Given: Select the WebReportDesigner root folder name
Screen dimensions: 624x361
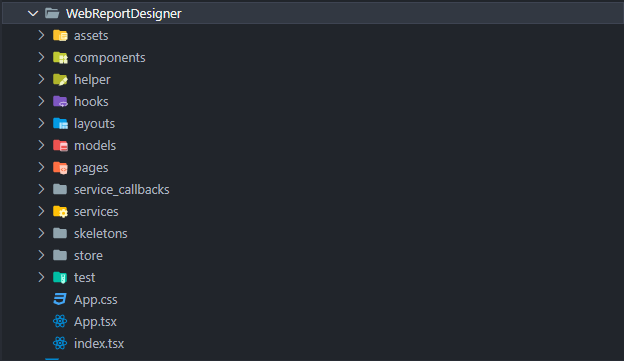Looking at the screenshot, I should coord(123,14).
